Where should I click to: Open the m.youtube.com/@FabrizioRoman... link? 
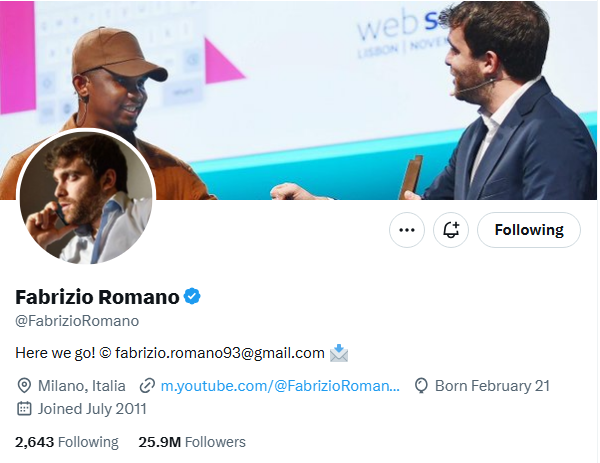tap(280, 386)
